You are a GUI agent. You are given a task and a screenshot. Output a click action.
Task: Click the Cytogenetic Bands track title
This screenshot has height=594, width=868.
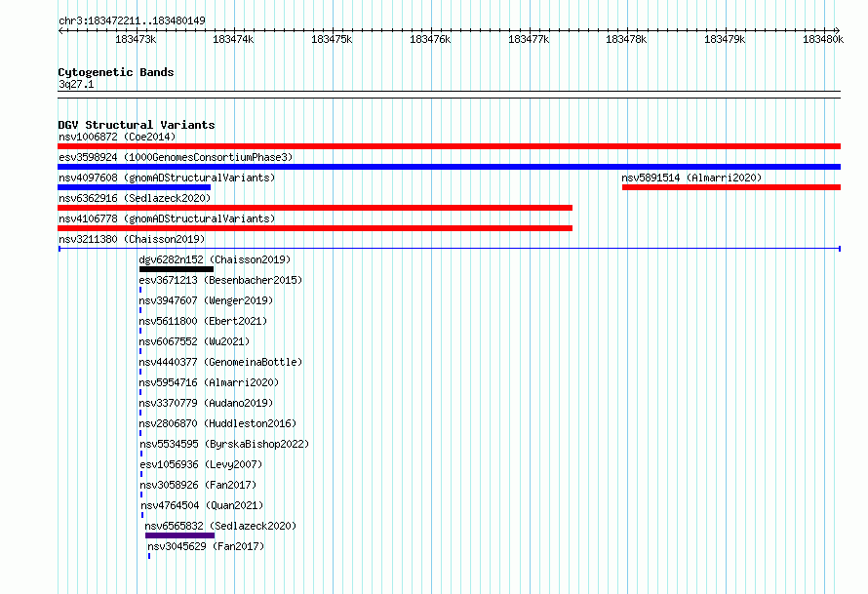116,72
